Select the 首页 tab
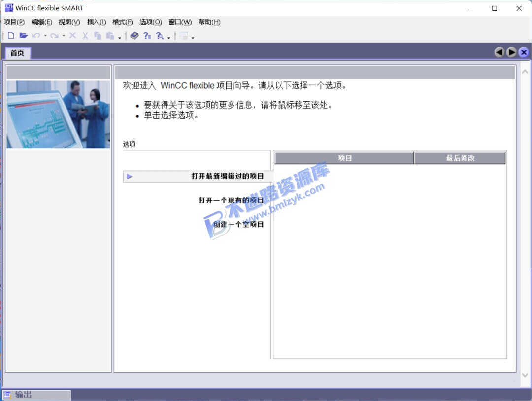The width and height of the screenshot is (532, 401). tap(17, 53)
